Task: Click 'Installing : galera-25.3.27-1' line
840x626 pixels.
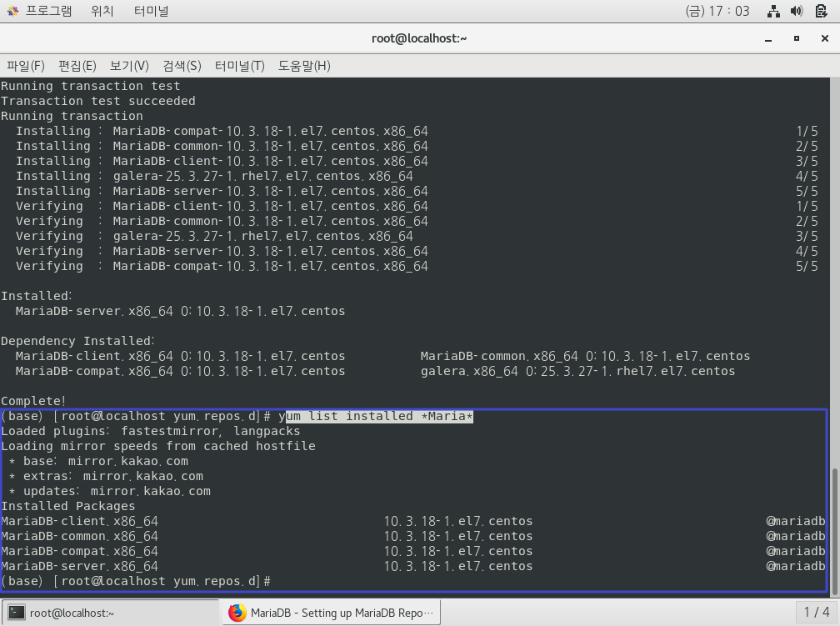Action: click(214, 176)
